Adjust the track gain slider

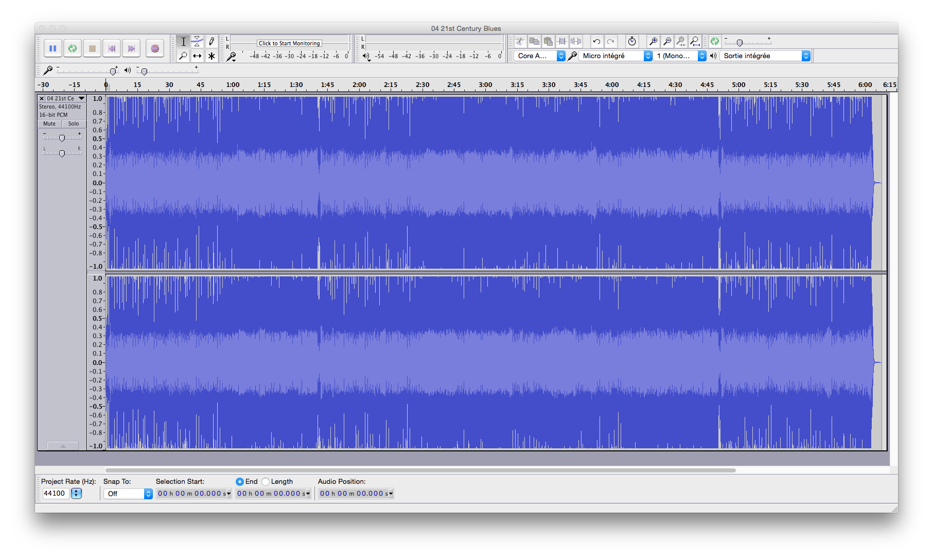tap(62, 138)
